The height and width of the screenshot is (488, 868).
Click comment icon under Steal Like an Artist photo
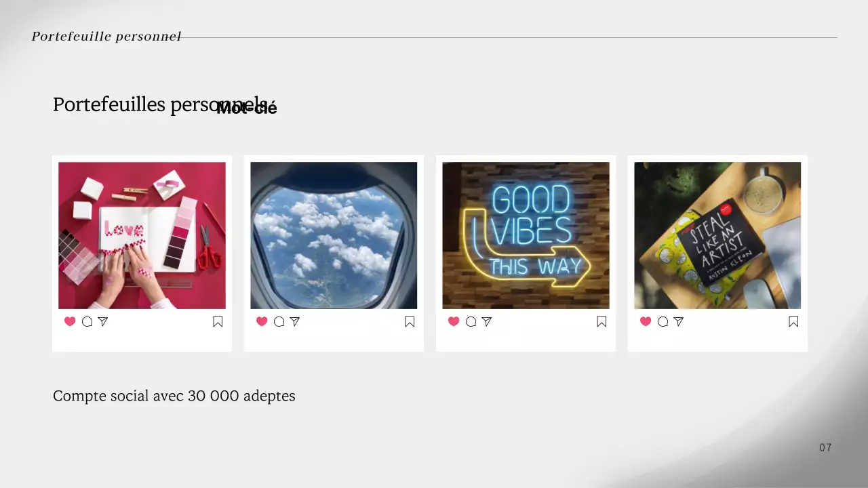pos(663,321)
